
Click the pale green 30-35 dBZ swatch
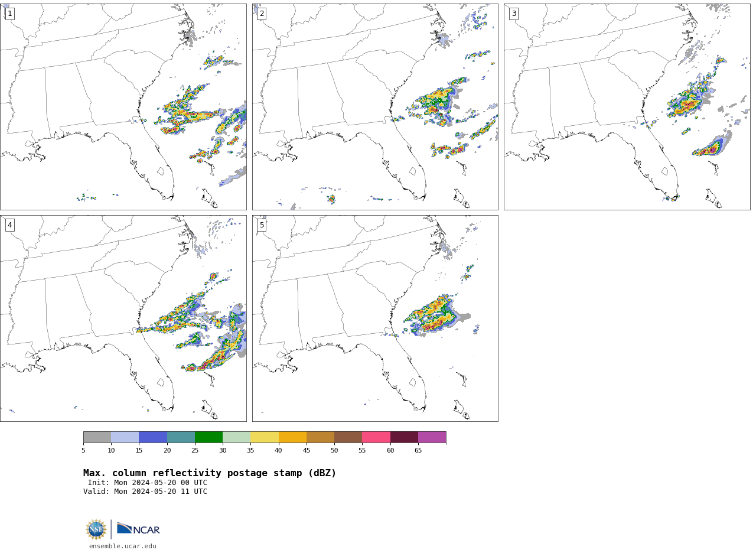click(x=236, y=437)
